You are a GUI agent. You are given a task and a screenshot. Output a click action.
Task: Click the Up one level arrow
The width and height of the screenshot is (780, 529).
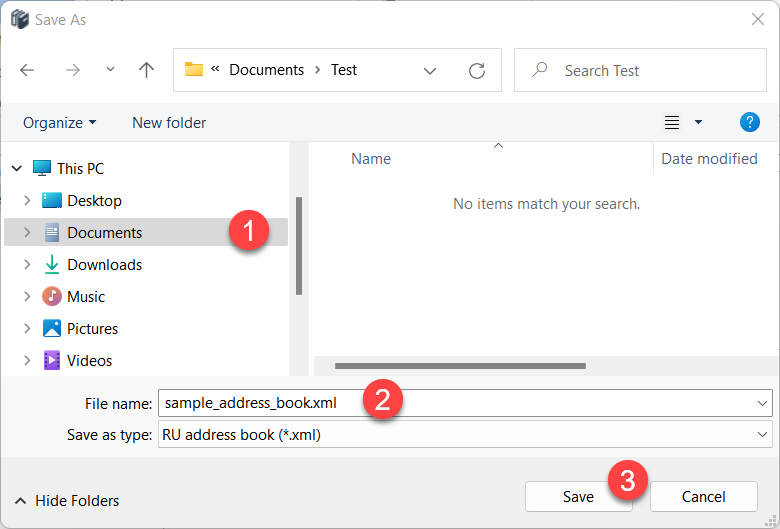pos(147,70)
